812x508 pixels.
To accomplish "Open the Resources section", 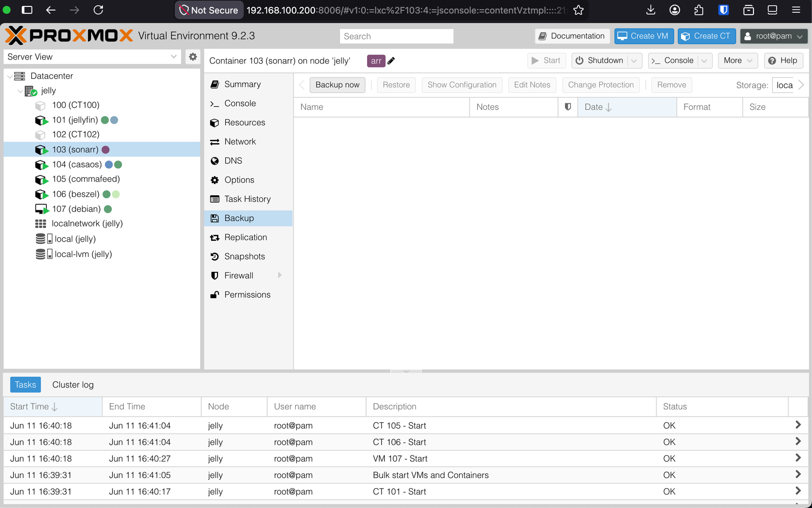I will [x=248, y=123].
